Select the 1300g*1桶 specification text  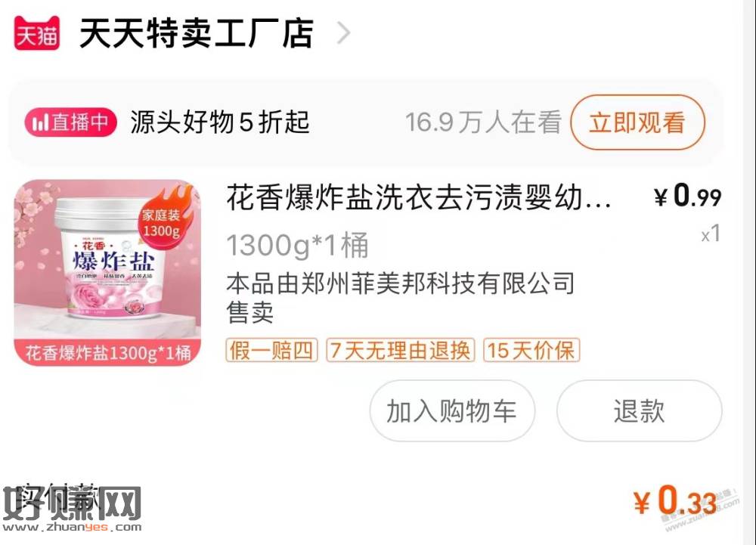tap(297, 245)
